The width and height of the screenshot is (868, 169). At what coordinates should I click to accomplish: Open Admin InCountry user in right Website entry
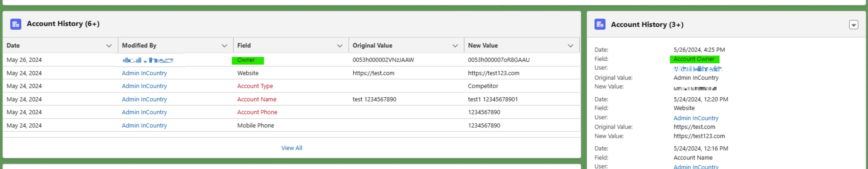696,118
